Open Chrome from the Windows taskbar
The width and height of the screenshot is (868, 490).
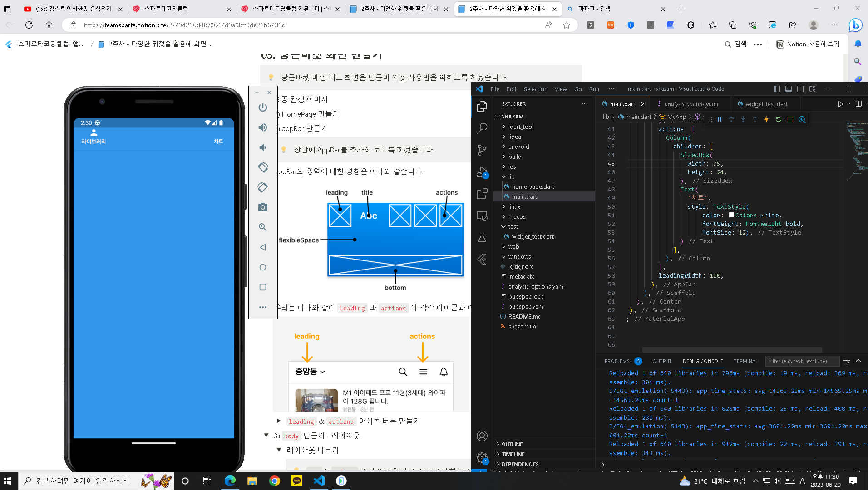(x=274, y=481)
